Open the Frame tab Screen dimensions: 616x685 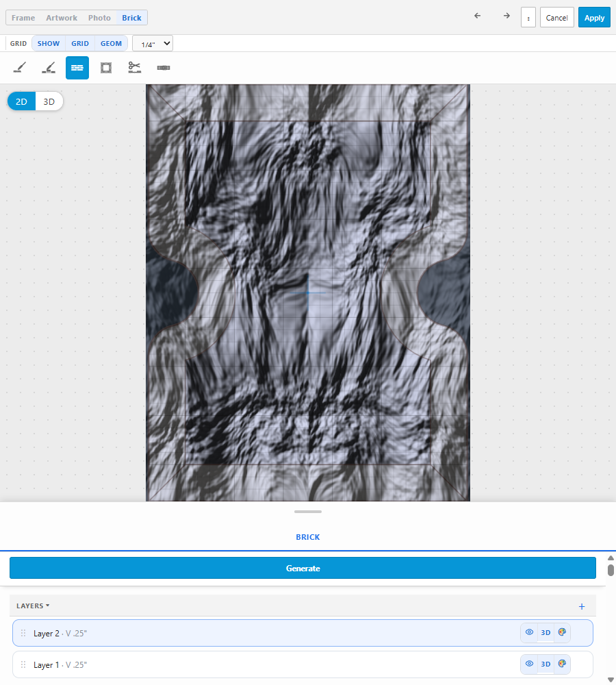pyautogui.click(x=23, y=18)
